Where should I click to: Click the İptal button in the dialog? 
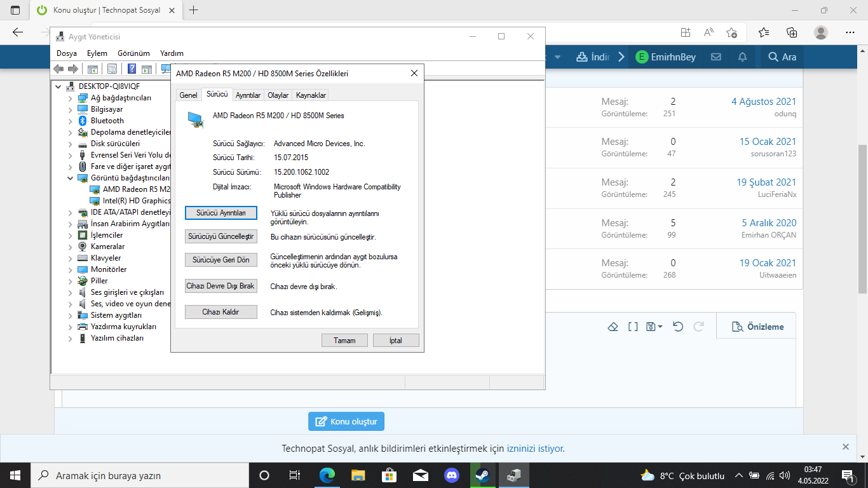point(396,341)
